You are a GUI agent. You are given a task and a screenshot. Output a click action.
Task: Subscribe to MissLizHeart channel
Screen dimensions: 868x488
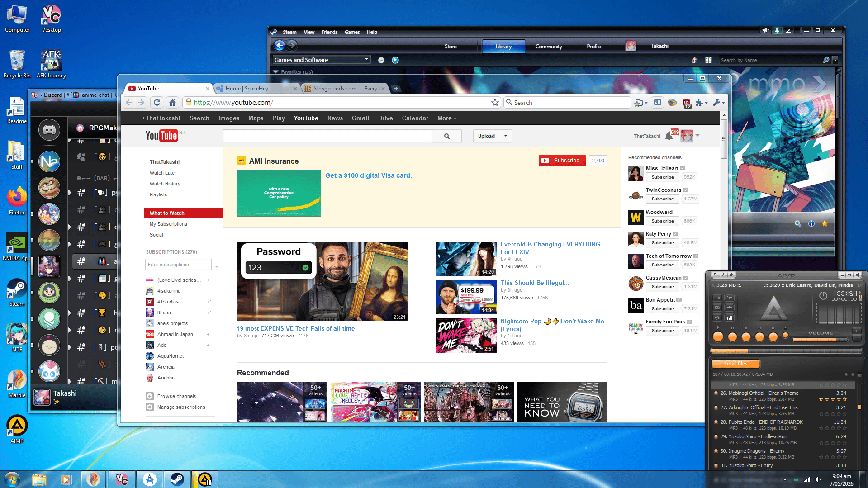coord(663,177)
